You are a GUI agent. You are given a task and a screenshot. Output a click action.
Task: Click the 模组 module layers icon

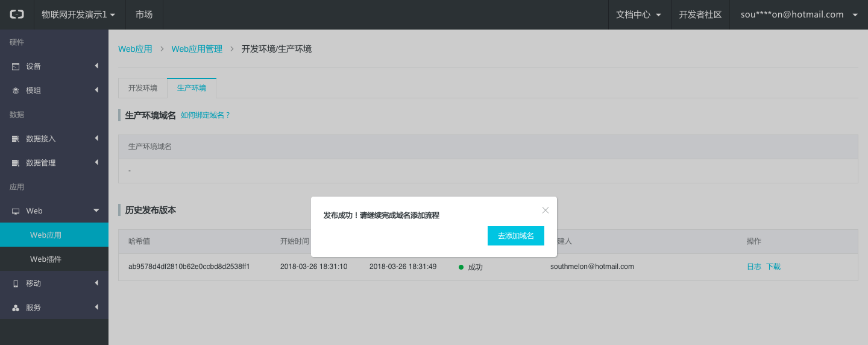click(16, 90)
